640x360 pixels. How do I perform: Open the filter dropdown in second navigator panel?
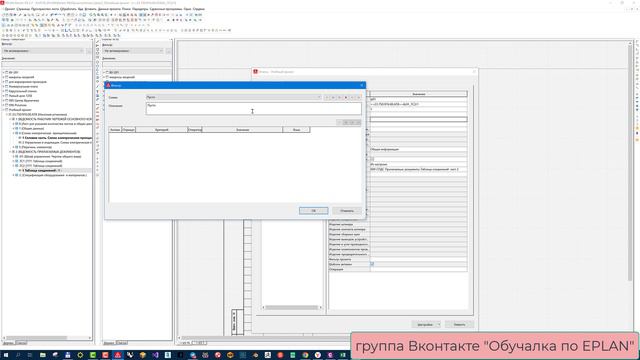[x=133, y=51]
